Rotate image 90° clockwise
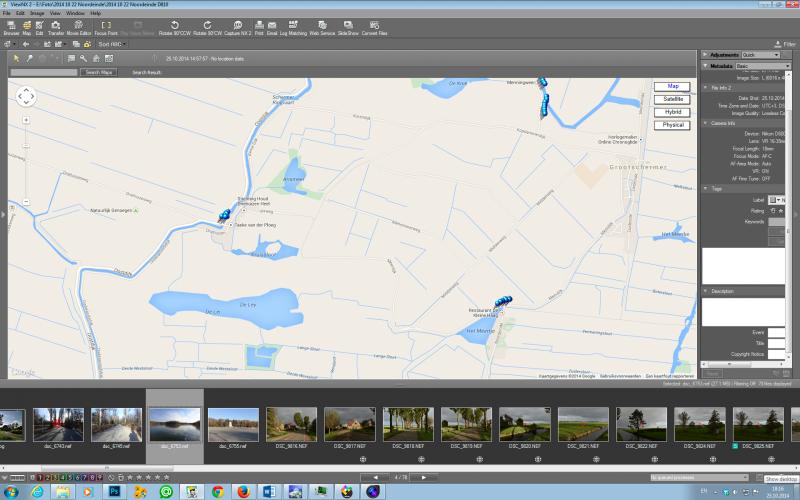 [x=207, y=28]
